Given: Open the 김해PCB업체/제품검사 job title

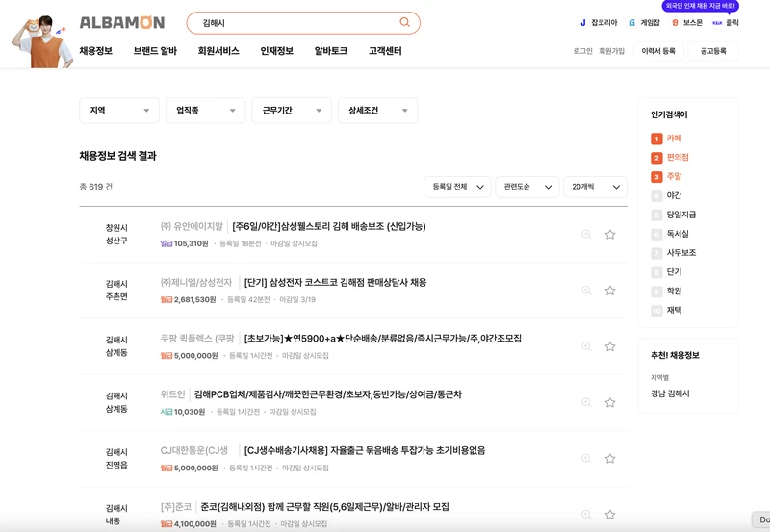Looking at the screenshot, I should click(x=328, y=394).
